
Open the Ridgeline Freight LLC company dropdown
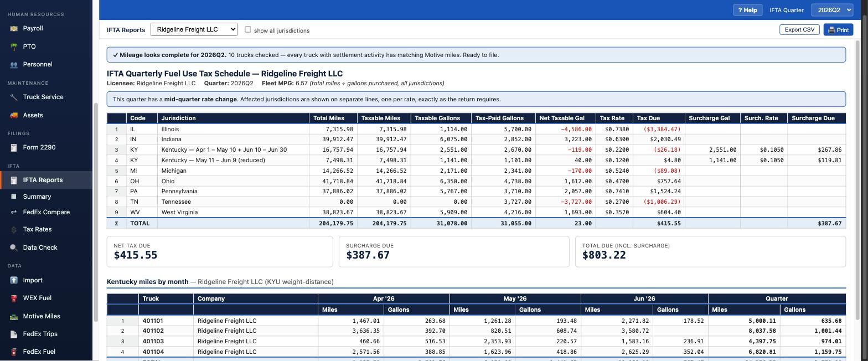click(x=194, y=29)
